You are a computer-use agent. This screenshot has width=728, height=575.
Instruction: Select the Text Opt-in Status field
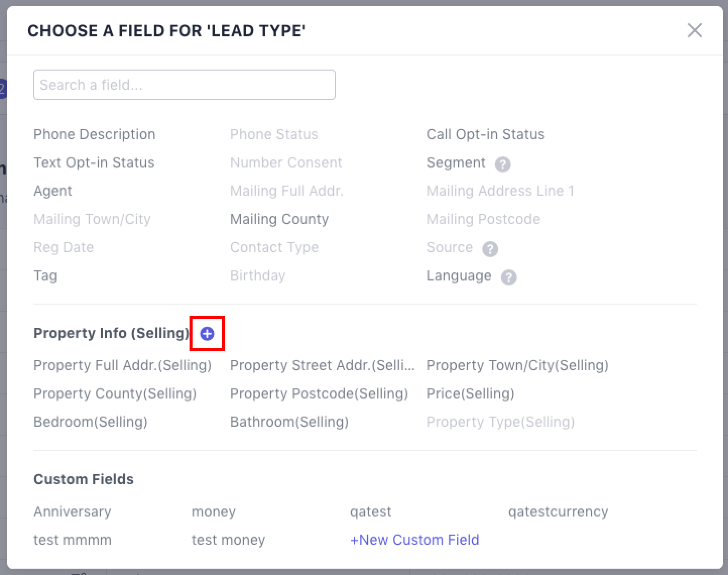[x=94, y=162]
